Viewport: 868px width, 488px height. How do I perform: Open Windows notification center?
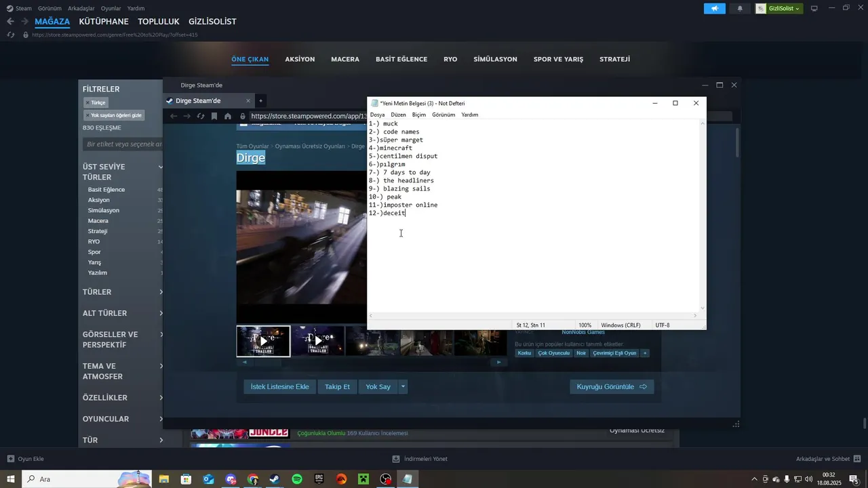point(854,479)
